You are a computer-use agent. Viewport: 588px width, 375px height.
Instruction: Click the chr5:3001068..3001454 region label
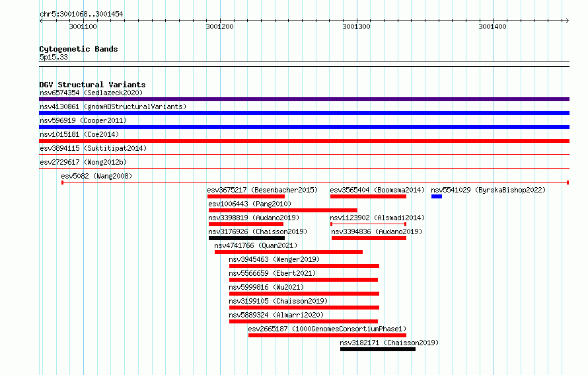[x=81, y=14]
